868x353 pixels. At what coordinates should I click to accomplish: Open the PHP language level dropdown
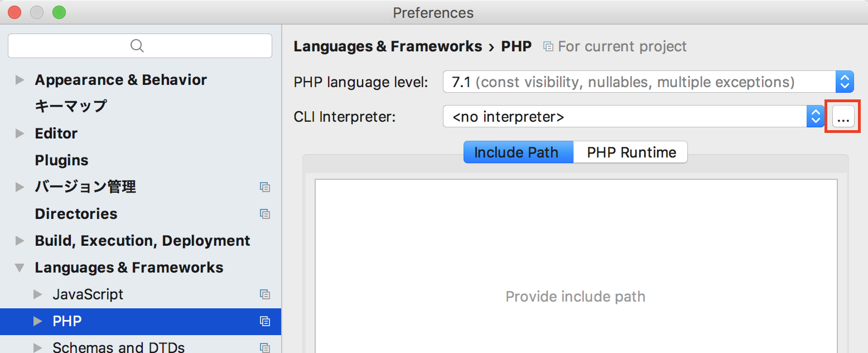click(845, 82)
